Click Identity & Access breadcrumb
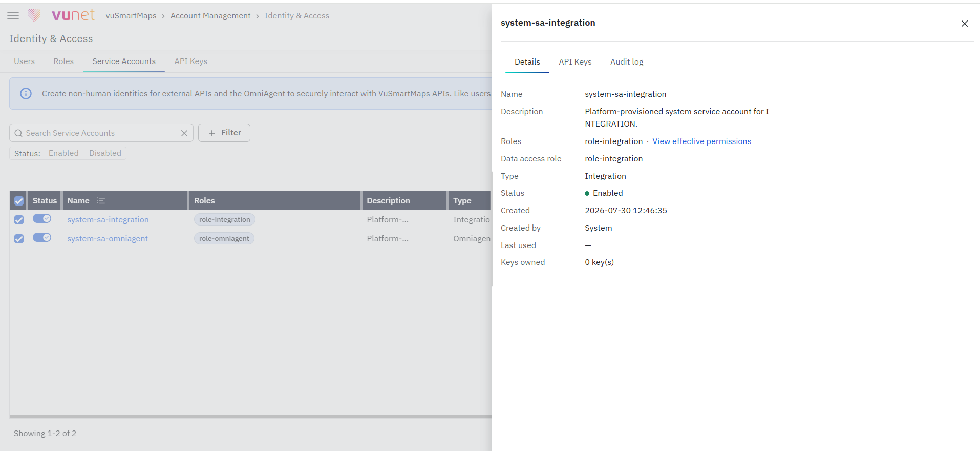 (297, 16)
